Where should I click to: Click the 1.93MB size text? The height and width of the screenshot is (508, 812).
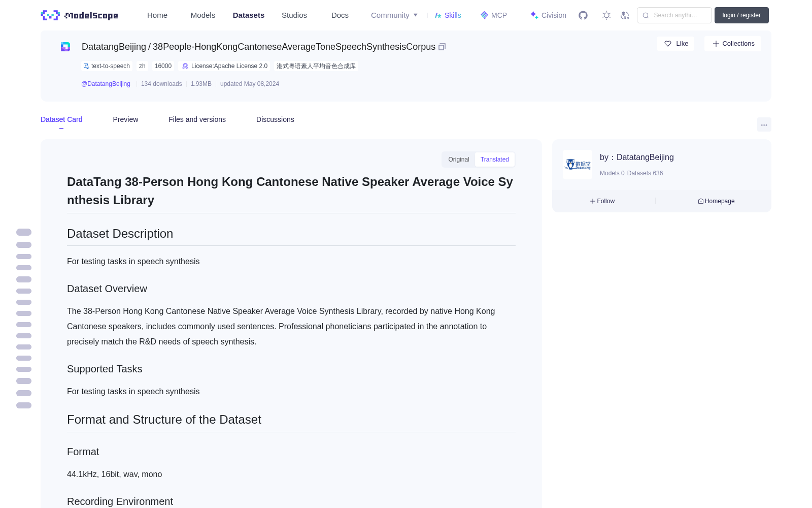(x=201, y=84)
